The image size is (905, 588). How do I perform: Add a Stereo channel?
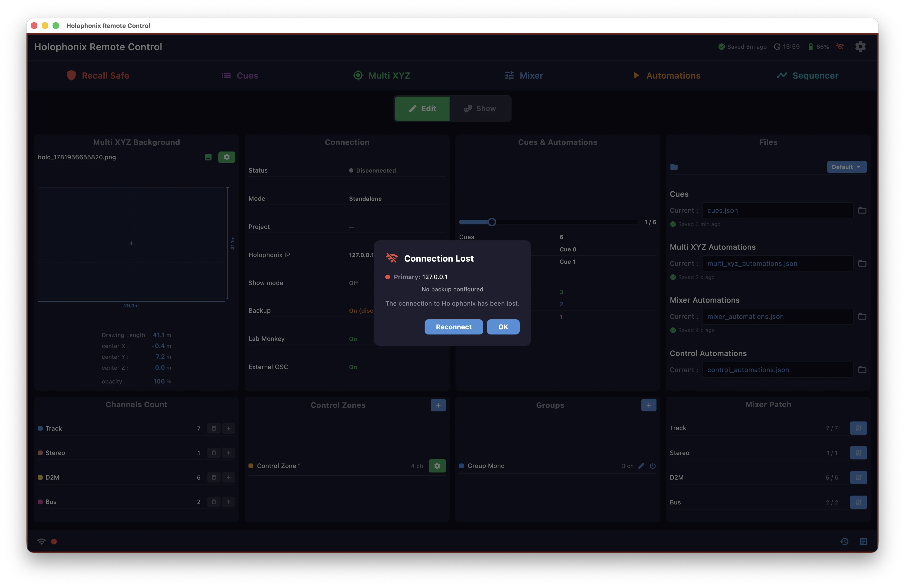(x=229, y=453)
